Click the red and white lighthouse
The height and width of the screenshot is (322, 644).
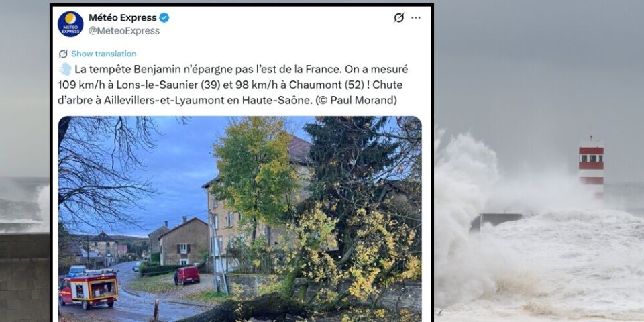(591, 167)
